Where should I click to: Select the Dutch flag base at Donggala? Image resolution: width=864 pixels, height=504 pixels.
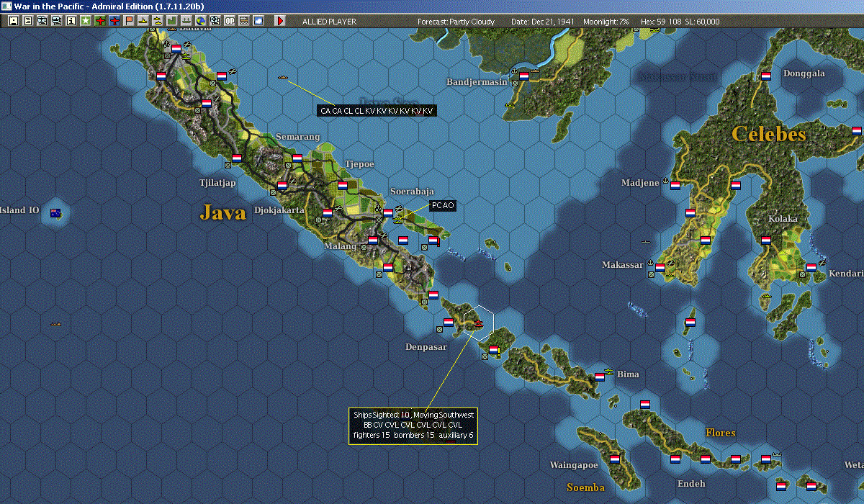[766, 76]
